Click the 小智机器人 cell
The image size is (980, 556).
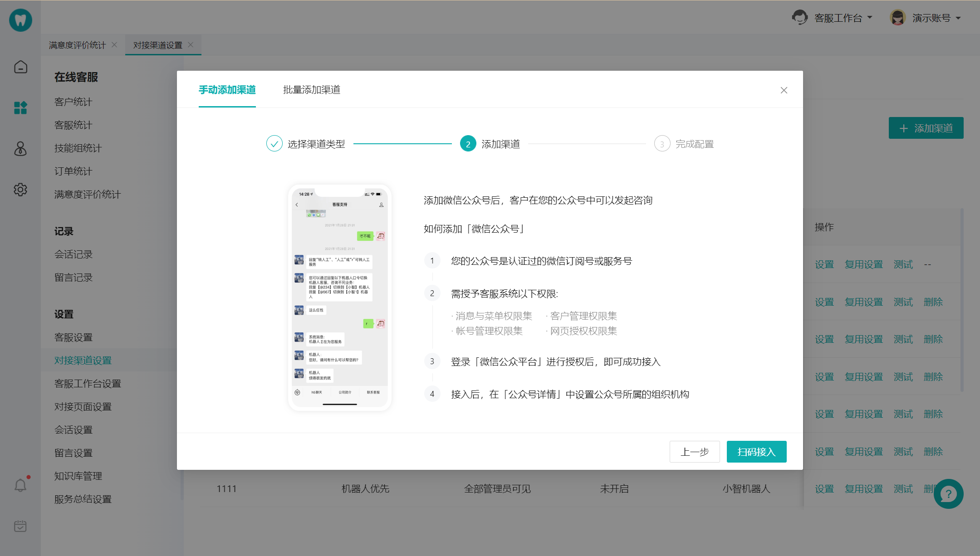point(746,489)
